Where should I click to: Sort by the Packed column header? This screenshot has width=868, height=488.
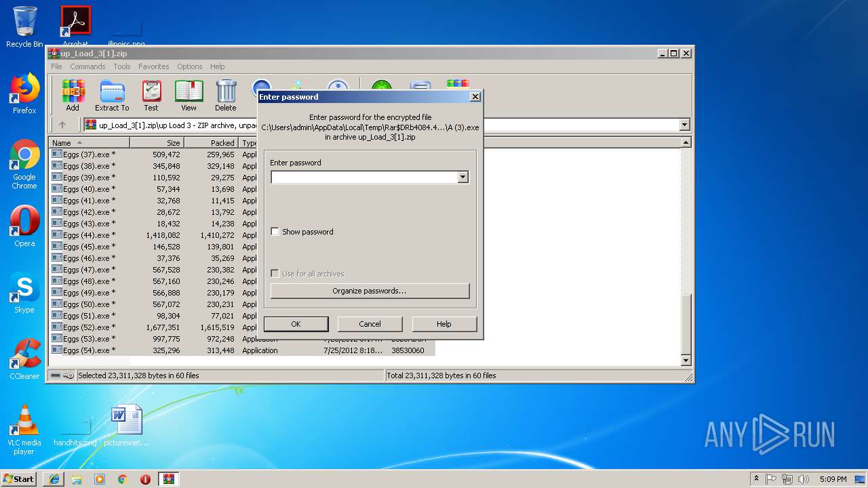coord(211,143)
